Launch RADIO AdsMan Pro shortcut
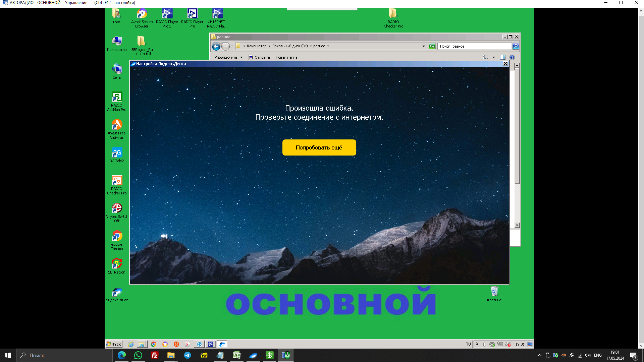Image resolution: width=644 pixels, height=362 pixels. (117, 102)
